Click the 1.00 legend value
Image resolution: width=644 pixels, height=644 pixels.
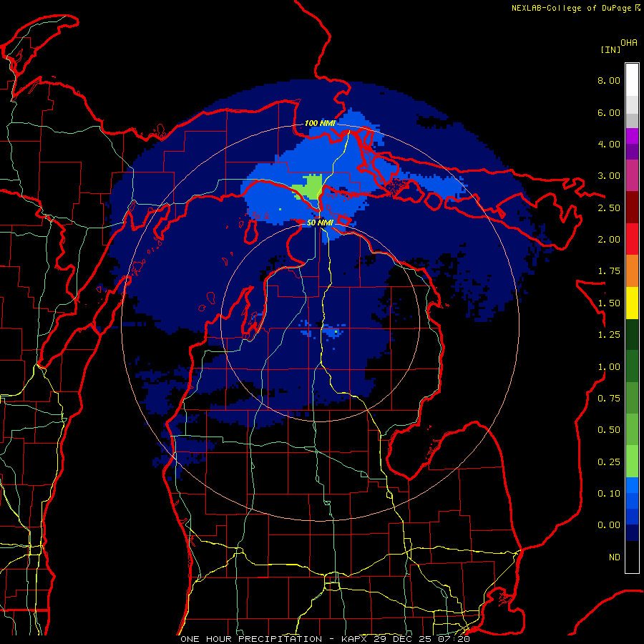pyautogui.click(x=609, y=367)
